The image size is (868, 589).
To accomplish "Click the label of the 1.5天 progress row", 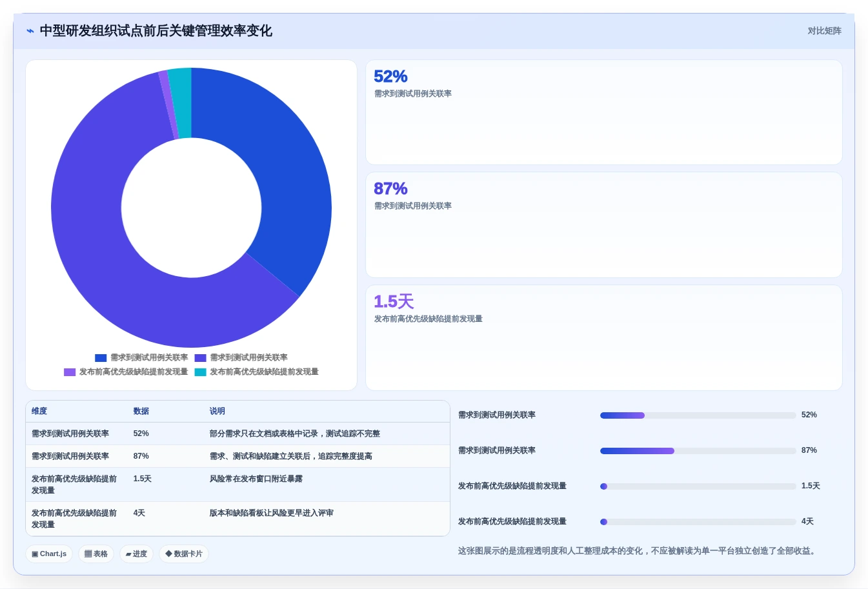I will point(512,486).
